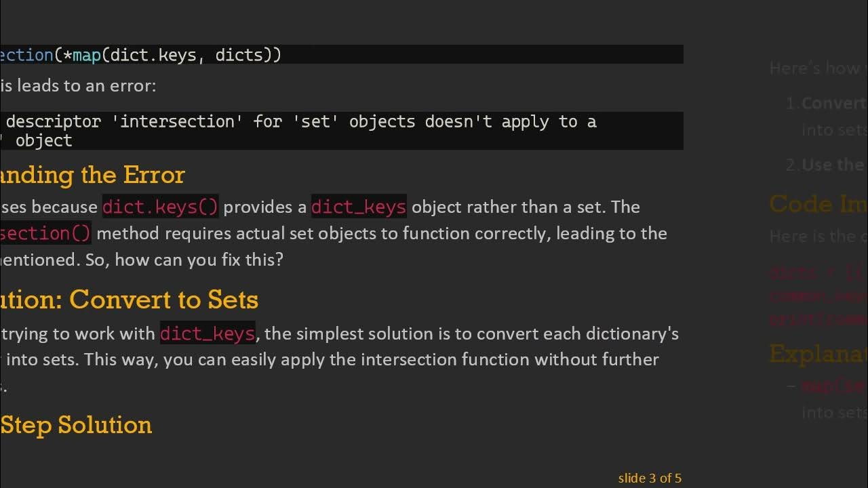Image resolution: width=868 pixels, height=488 pixels.
Task: Click the word "object" on the error block's second line
Action: (43, 140)
